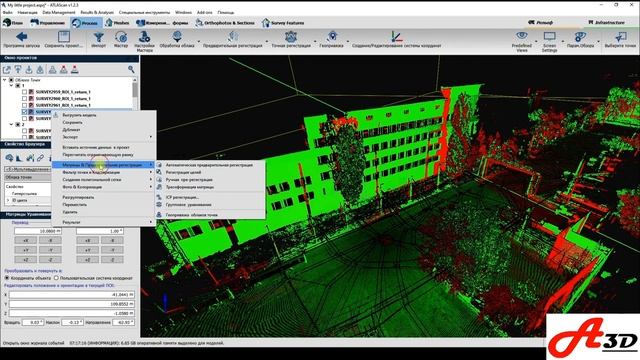
Task: Click the Предварительная регистрация toolbar icon
Action: tap(233, 37)
